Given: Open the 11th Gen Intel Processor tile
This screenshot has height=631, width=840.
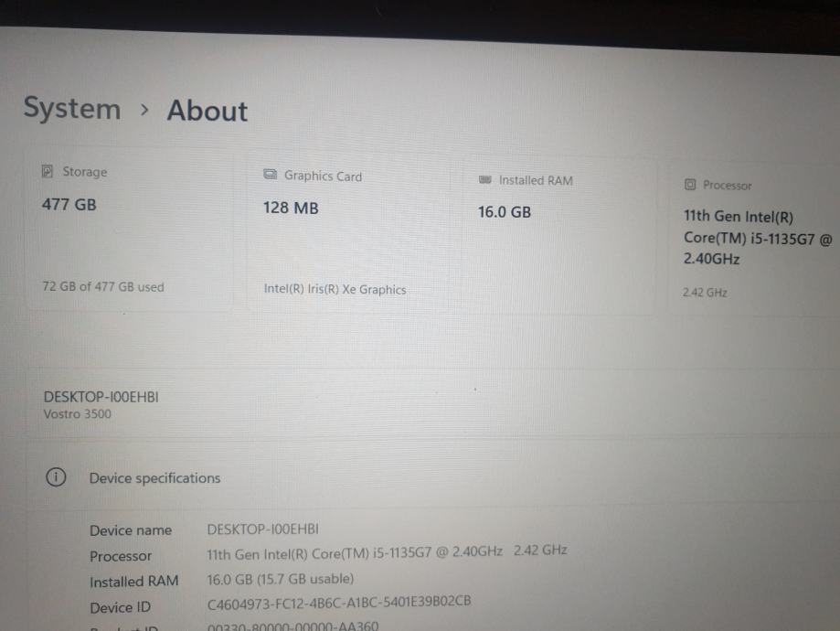Looking at the screenshot, I should [x=752, y=239].
